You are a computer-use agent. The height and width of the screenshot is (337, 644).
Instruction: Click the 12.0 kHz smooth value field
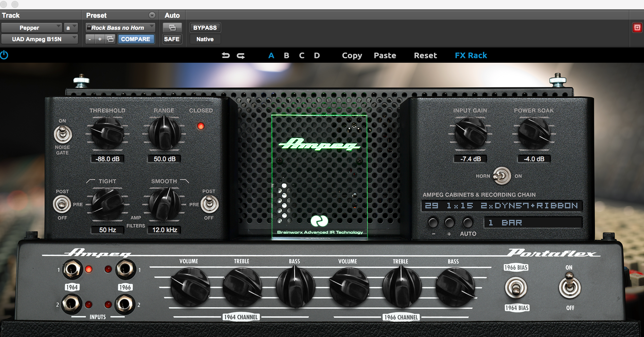coord(164,230)
